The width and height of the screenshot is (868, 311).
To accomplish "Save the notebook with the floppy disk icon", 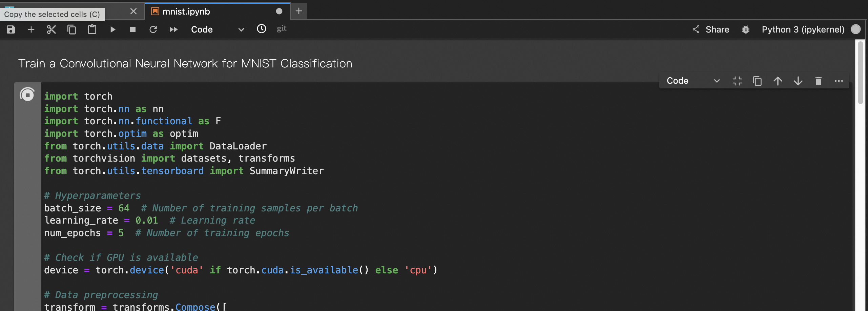I will click(11, 30).
